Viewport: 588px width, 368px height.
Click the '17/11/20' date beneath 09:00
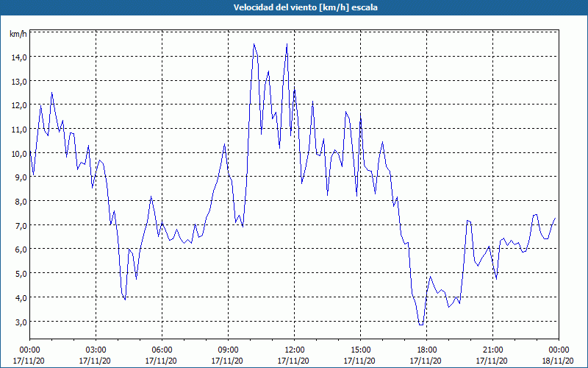[x=227, y=361]
